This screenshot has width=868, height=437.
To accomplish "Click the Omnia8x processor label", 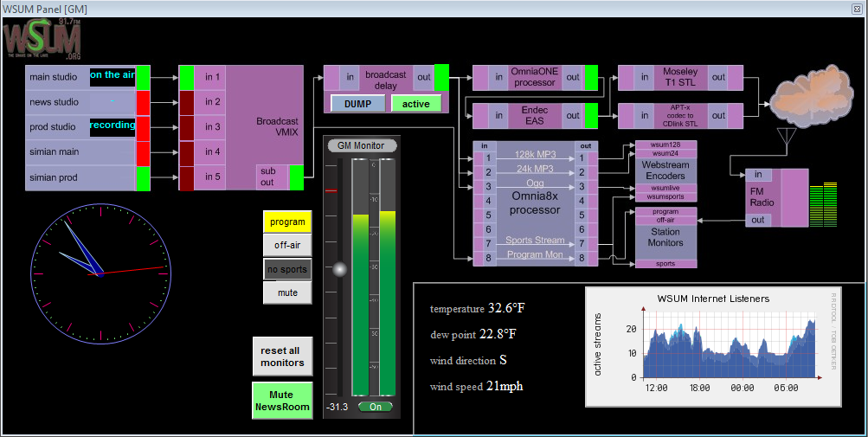I will point(535,202).
